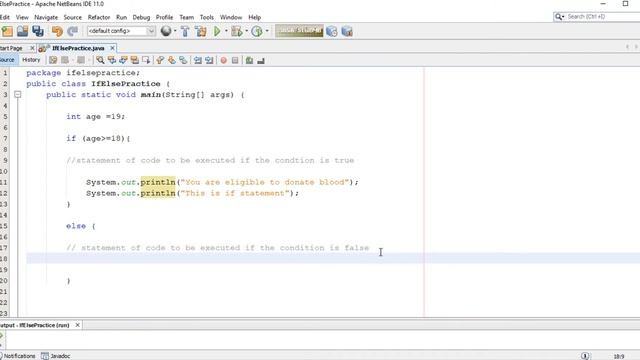Click the first cube icon right of the memory bar
640x360 pixels.
point(332,31)
